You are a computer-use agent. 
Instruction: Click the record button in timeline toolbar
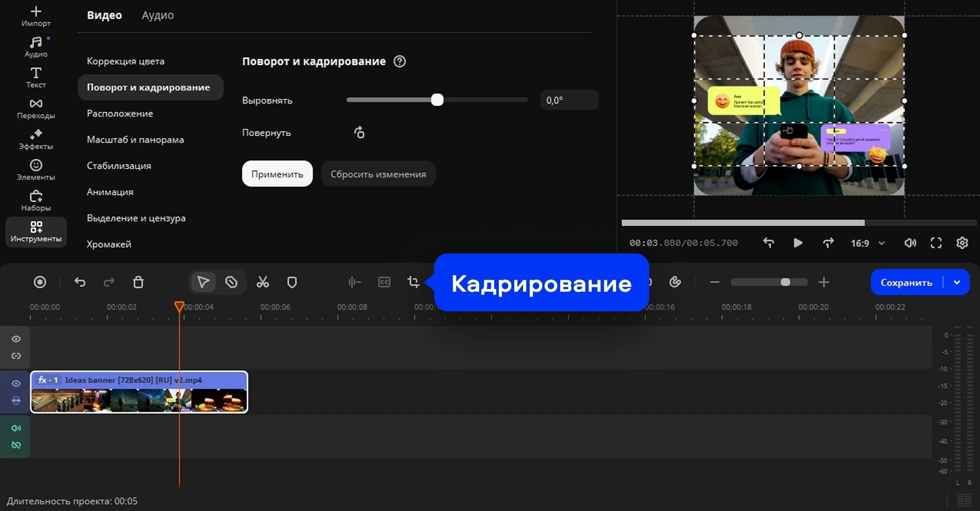pyautogui.click(x=40, y=282)
